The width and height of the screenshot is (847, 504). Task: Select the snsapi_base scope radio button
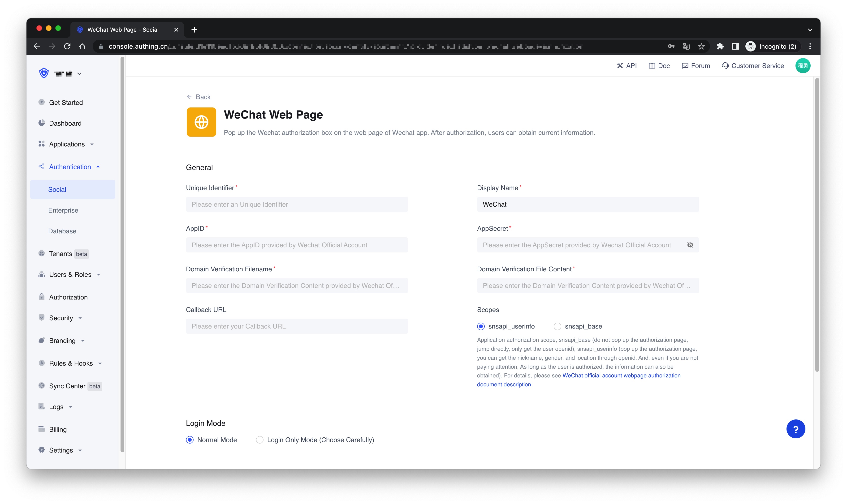click(x=557, y=326)
